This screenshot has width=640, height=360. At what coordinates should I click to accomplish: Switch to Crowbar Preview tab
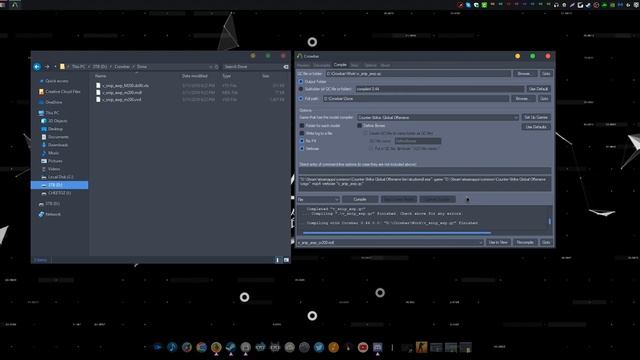pos(303,65)
